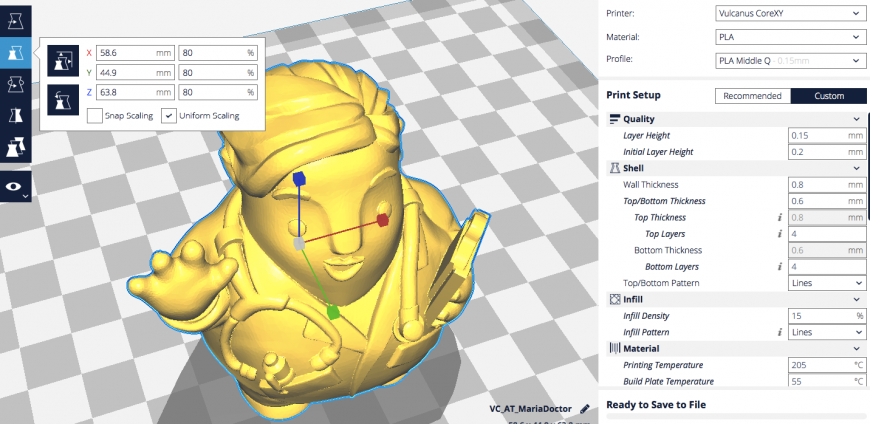Select the Move tool in left toolbar
The width and height of the screenshot is (870, 424).
click(x=15, y=21)
